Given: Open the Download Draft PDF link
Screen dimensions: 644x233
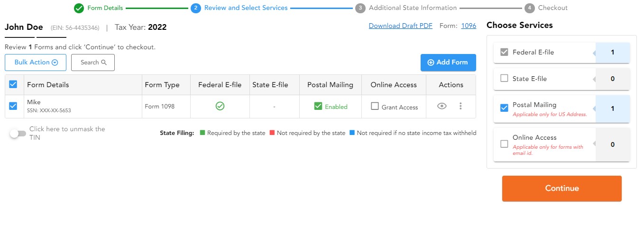Looking at the screenshot, I should (x=401, y=26).
